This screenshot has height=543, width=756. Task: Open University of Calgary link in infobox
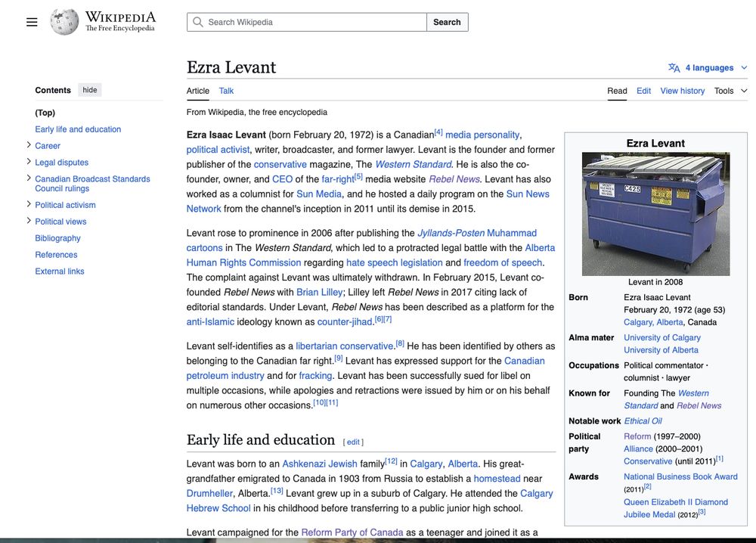(x=662, y=337)
